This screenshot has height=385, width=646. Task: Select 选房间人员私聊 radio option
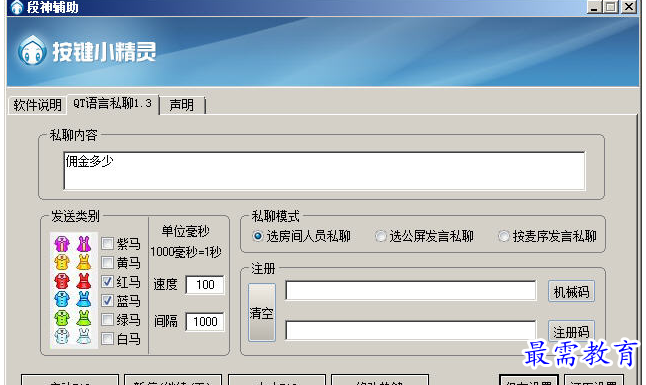[257, 236]
